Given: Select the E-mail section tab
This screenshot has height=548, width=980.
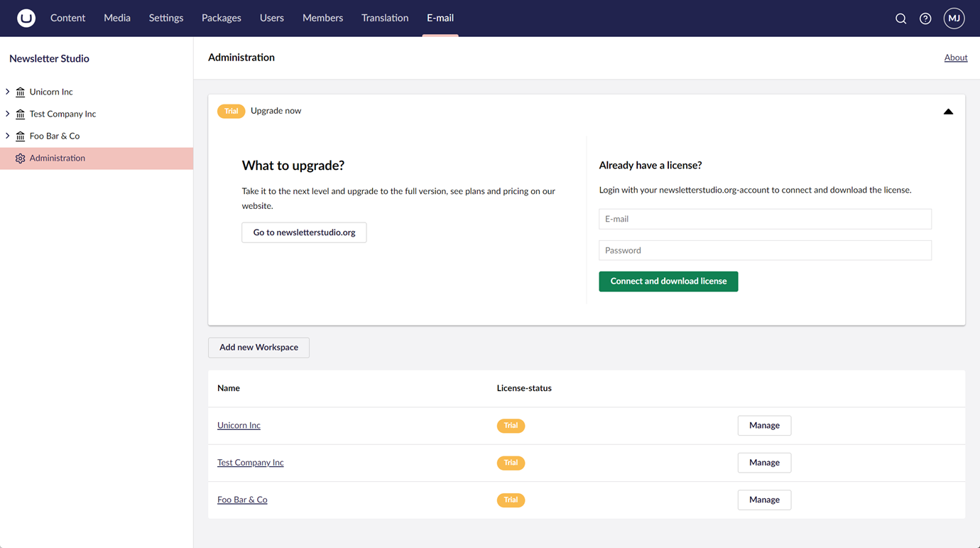Looking at the screenshot, I should click(x=440, y=18).
